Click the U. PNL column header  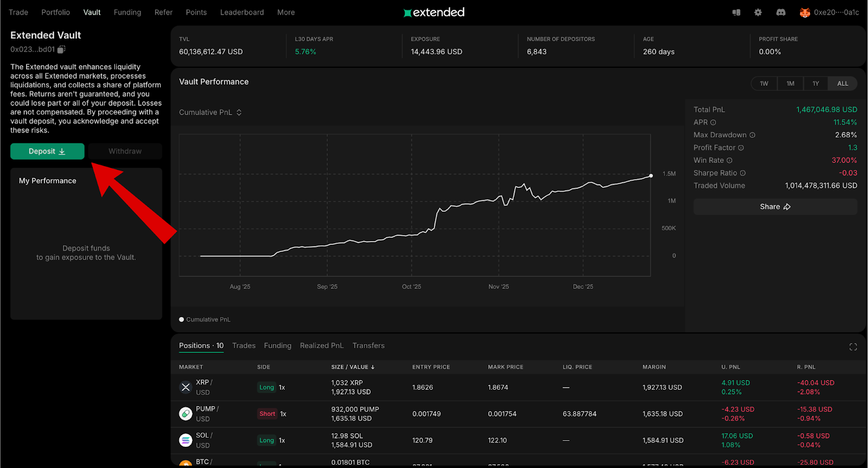(x=731, y=367)
